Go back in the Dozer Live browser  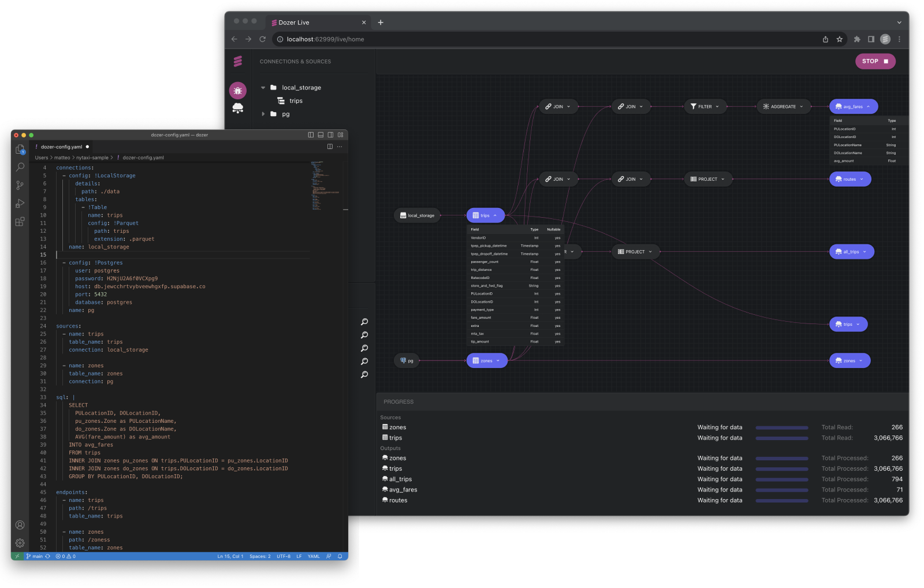point(234,39)
